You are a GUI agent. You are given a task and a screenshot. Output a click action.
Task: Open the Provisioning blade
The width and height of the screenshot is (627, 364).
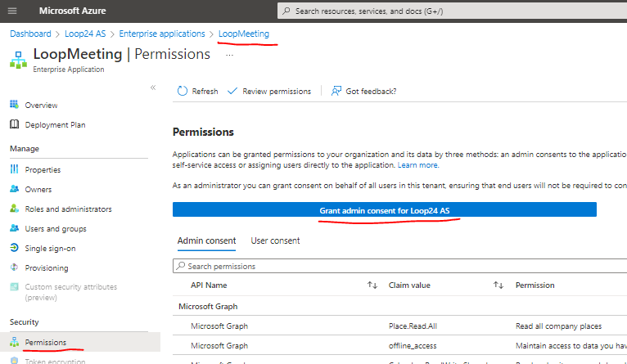[x=47, y=268]
